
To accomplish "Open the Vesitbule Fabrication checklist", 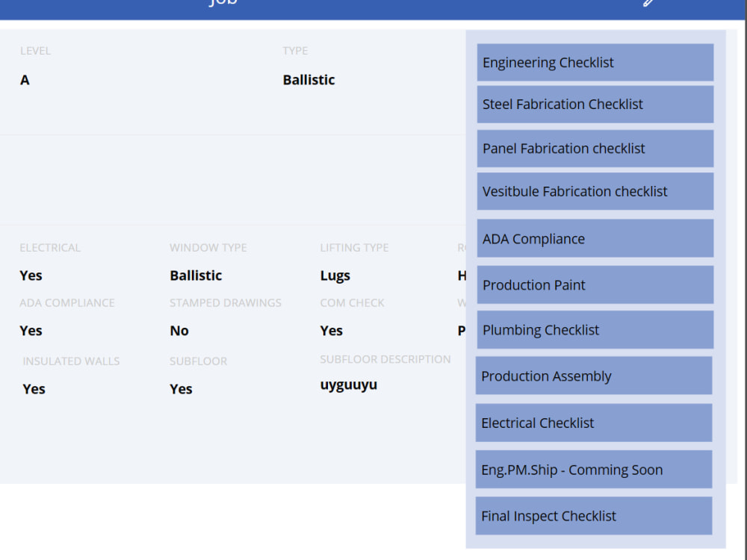I will [x=595, y=191].
